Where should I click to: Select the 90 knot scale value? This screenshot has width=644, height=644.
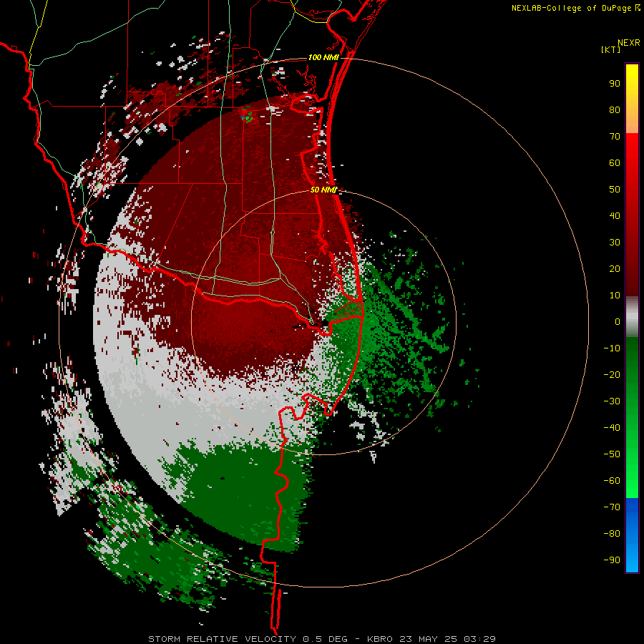click(x=615, y=84)
